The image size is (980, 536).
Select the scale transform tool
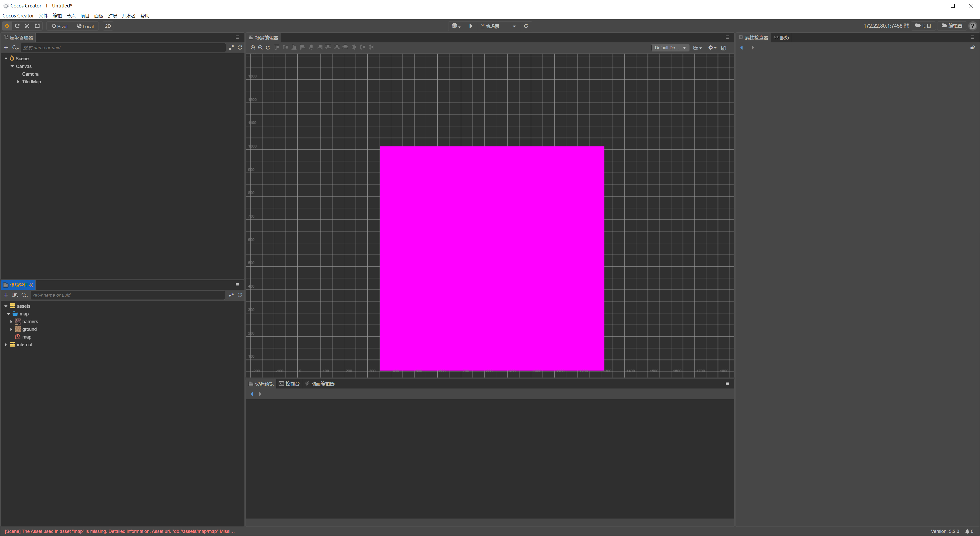click(27, 26)
